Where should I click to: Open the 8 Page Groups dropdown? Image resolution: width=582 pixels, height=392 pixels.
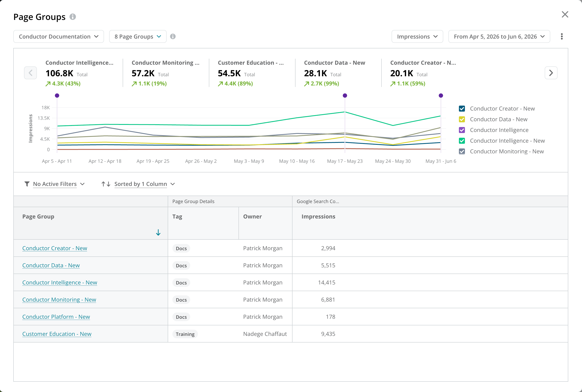click(x=138, y=36)
